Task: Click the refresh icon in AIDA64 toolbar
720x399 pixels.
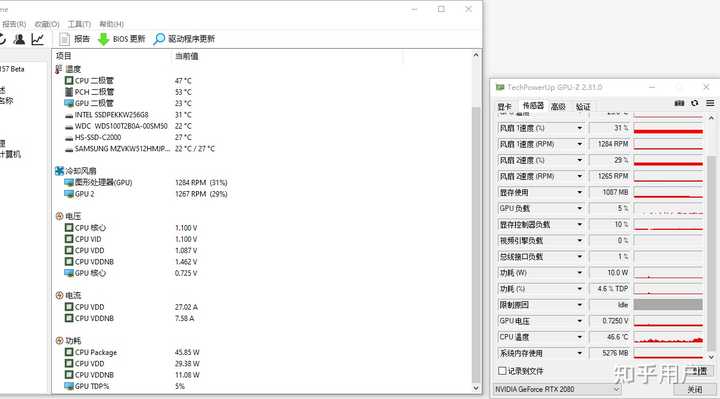Action: coord(2,39)
